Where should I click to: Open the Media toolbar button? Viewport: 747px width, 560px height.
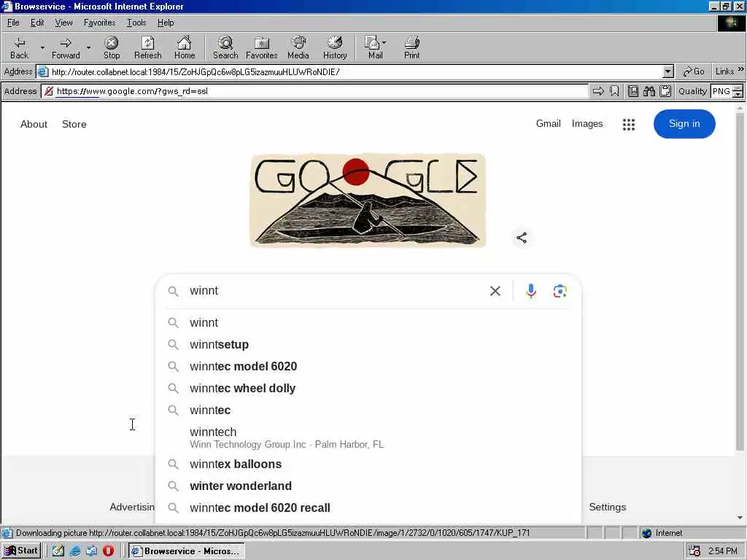click(298, 47)
